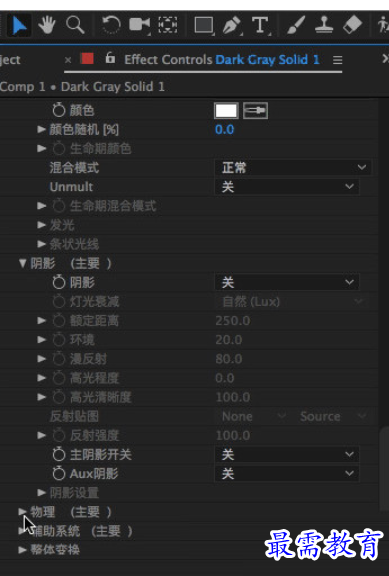Open the 混合模式 dropdown set to 正常
This screenshot has height=576, width=389.
[x=293, y=168]
